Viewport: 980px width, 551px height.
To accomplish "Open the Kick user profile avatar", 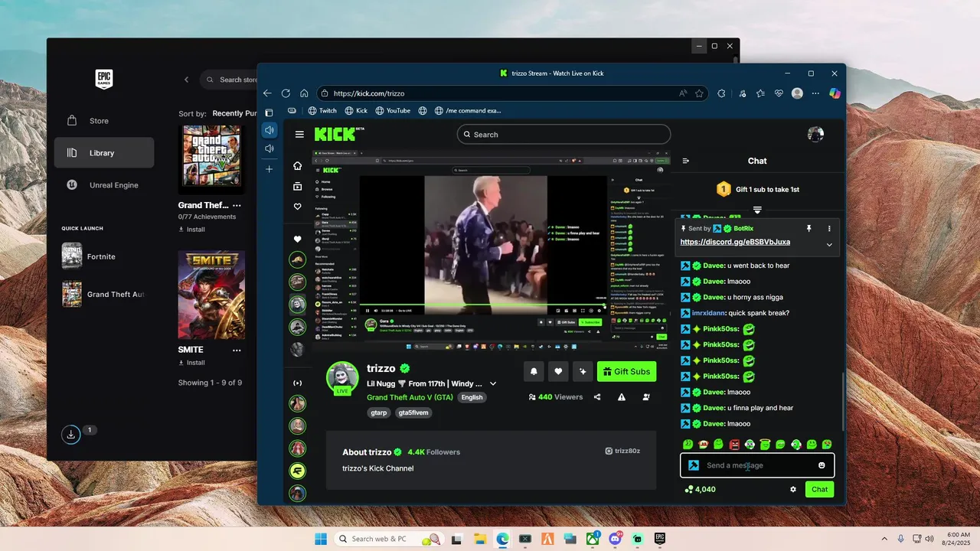I will coord(815,134).
